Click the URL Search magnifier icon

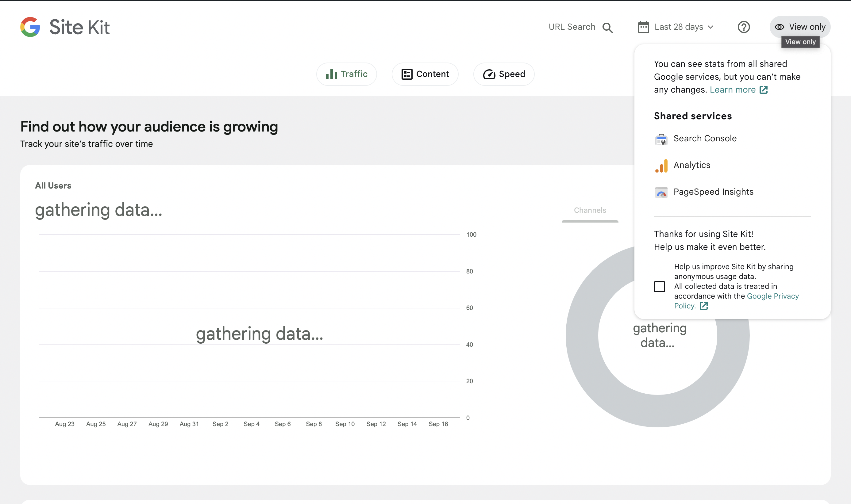607,28
